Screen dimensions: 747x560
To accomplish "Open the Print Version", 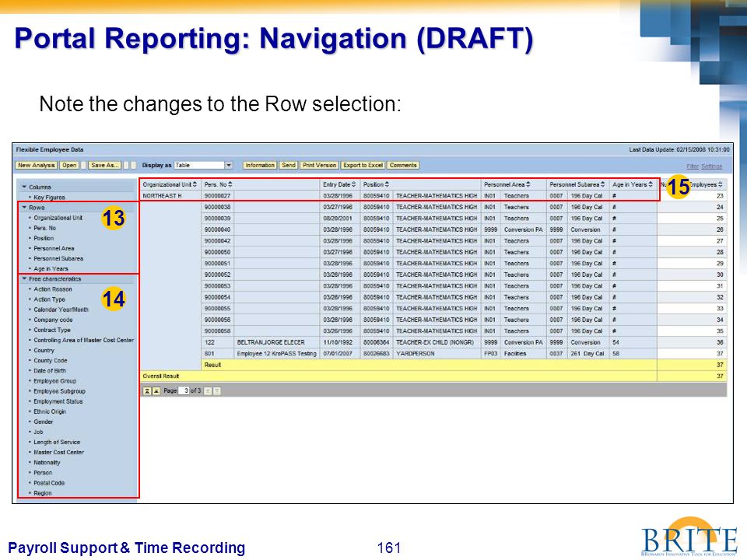I will tap(319, 165).
